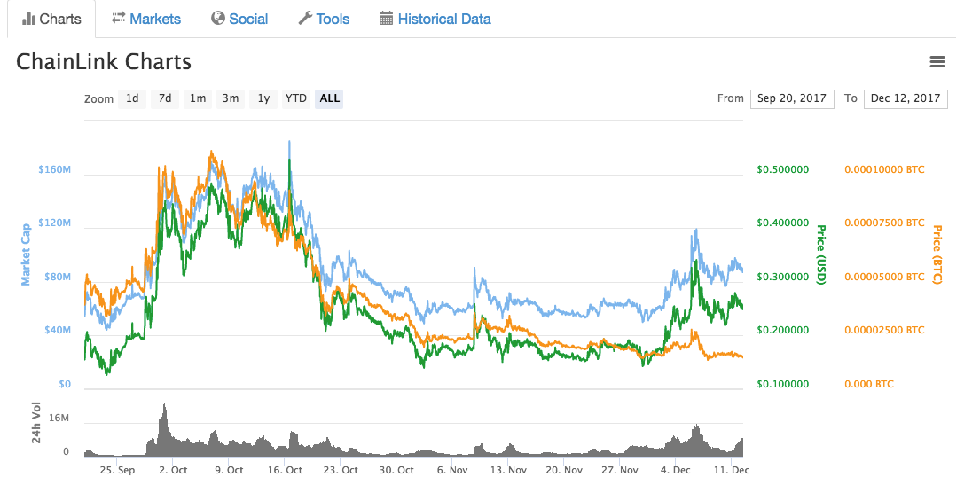Screen dimensions: 980x493
Task: Set zoom to 1d
Action: (132, 98)
